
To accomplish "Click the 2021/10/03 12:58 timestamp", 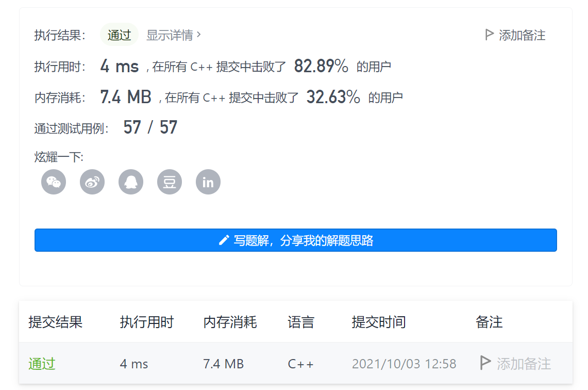I will (404, 364).
